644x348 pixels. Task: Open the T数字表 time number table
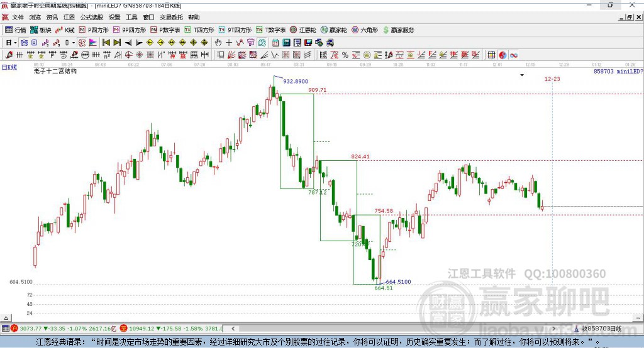click(x=270, y=30)
